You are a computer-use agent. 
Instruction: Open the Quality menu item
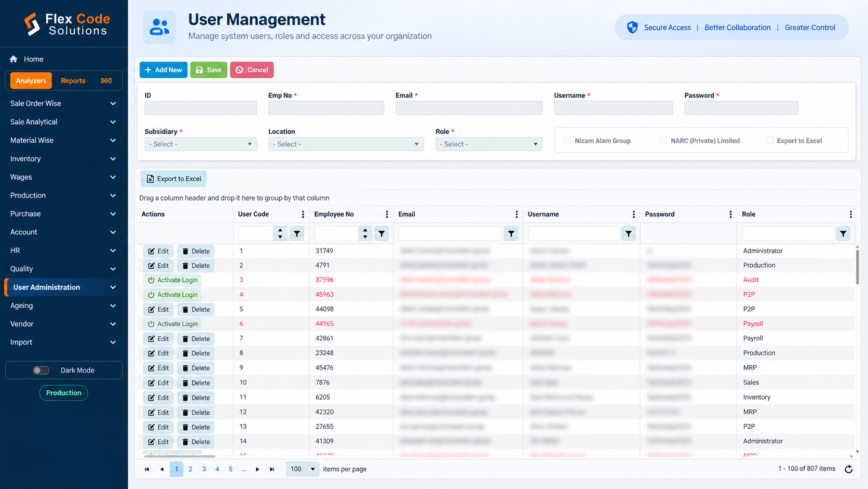63,269
